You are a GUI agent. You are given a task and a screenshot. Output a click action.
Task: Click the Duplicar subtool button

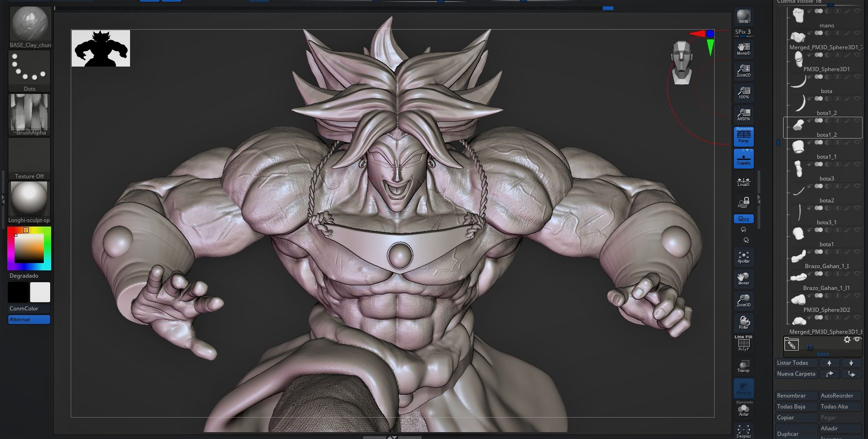coord(796,432)
